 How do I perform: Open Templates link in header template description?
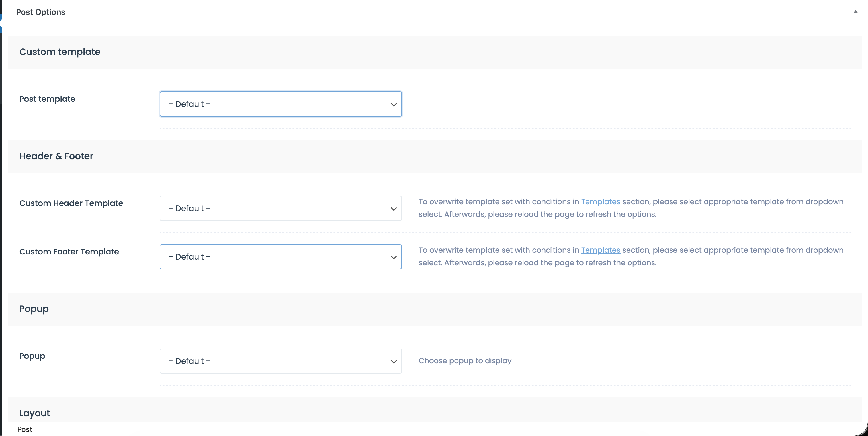tap(600, 202)
